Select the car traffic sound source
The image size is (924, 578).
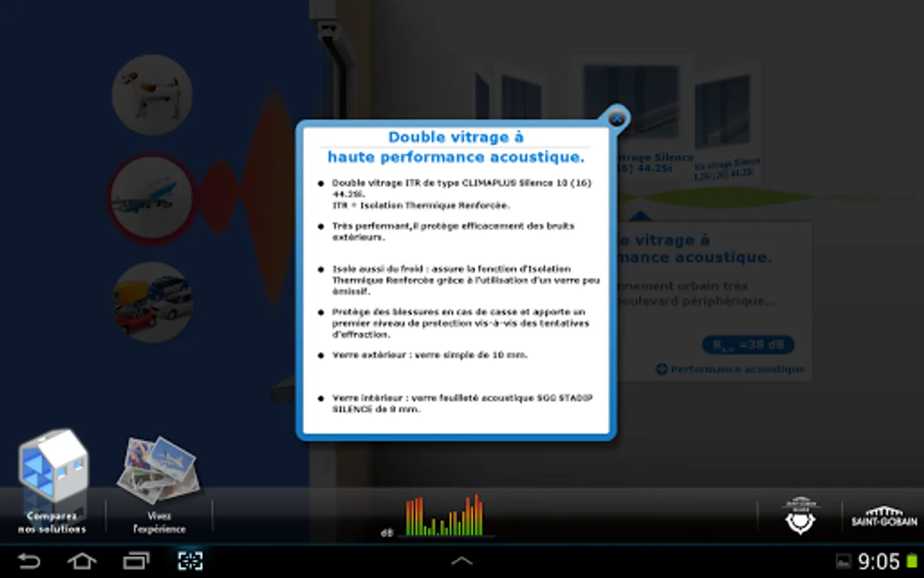152,302
